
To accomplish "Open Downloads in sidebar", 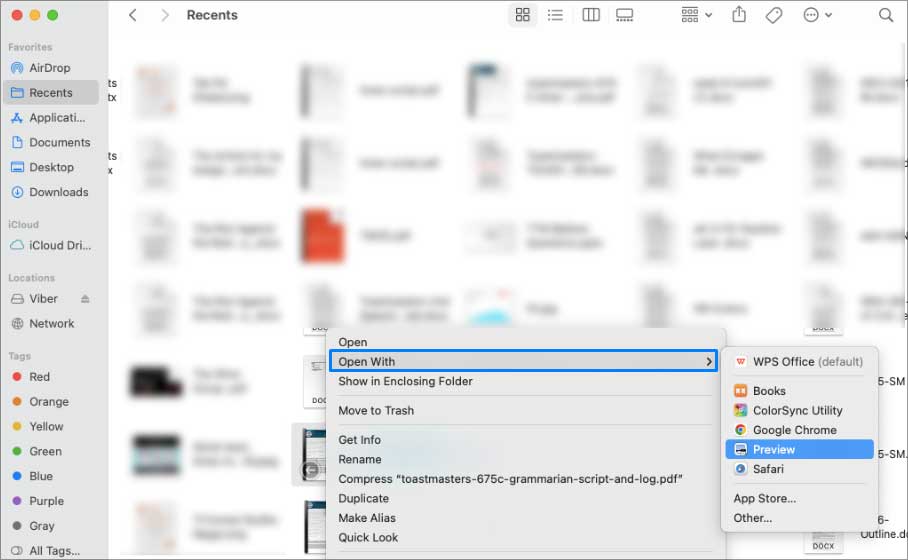I will (x=50, y=192).
